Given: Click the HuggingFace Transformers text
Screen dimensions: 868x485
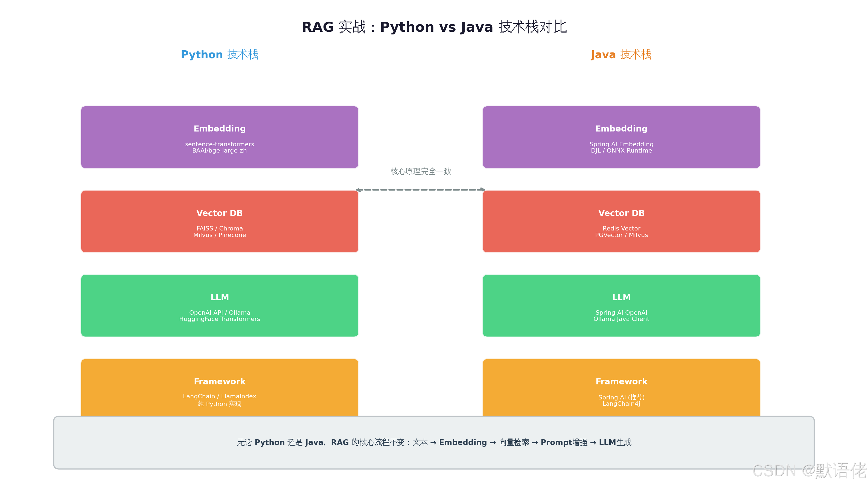Looking at the screenshot, I should point(219,319).
